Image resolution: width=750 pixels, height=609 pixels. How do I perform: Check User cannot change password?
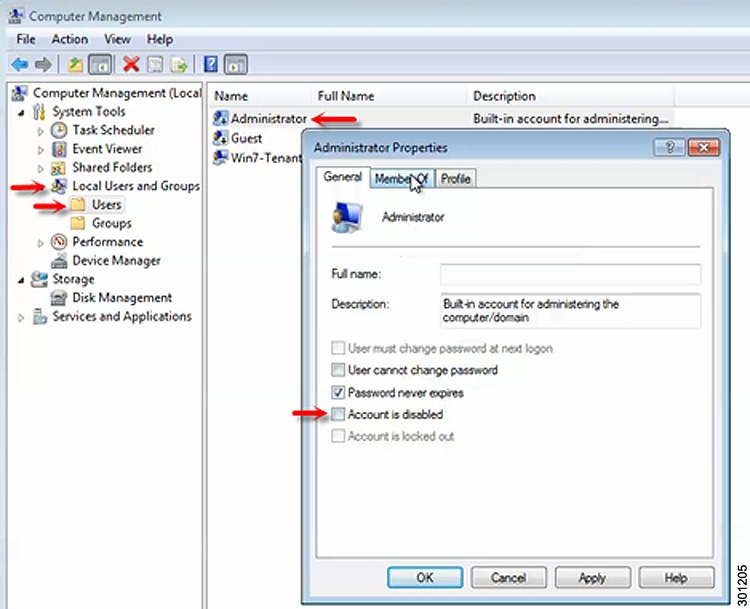point(338,370)
